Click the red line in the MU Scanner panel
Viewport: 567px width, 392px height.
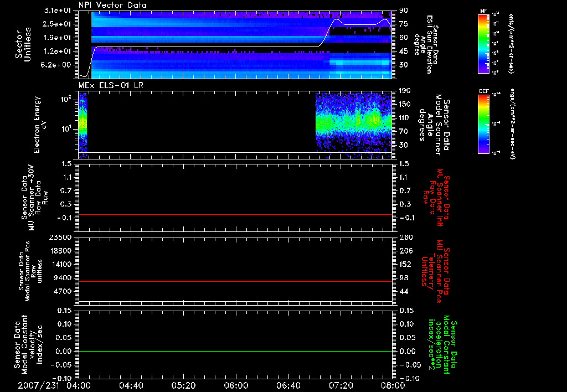[235, 215]
